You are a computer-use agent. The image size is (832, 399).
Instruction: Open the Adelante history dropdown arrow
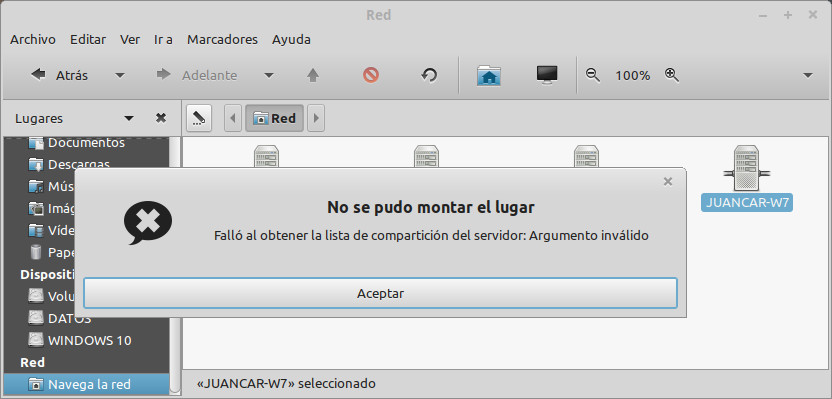coord(269,75)
